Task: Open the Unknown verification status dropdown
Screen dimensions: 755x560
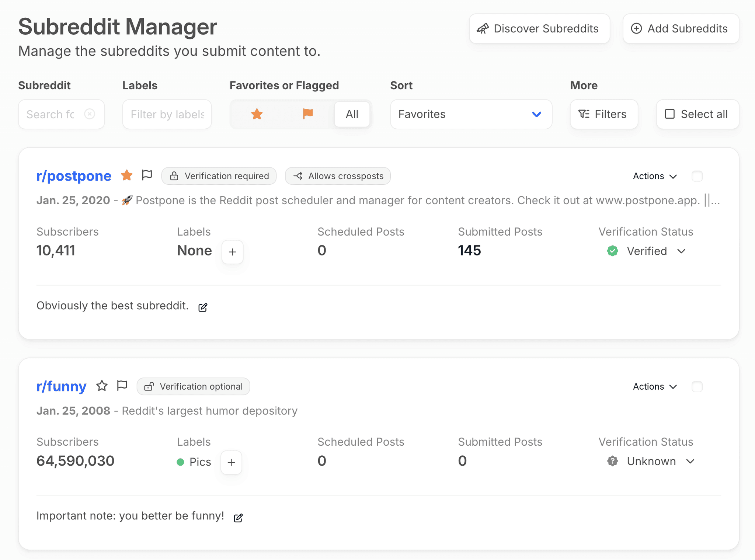Action: point(651,461)
